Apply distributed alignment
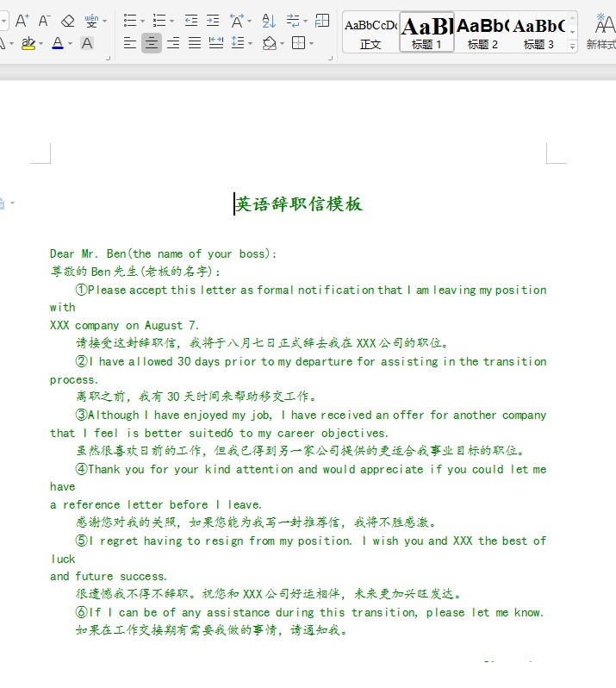The height and width of the screenshot is (688, 616). pos(216,43)
